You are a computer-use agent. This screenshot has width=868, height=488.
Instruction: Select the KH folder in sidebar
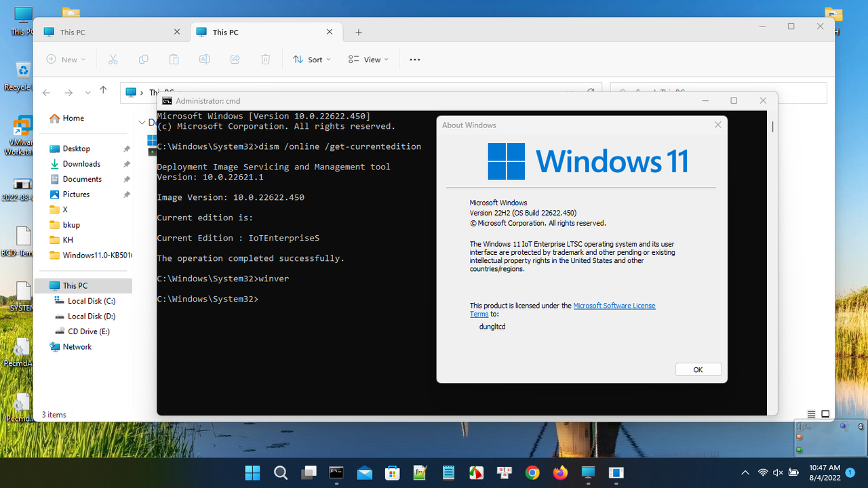click(x=68, y=240)
